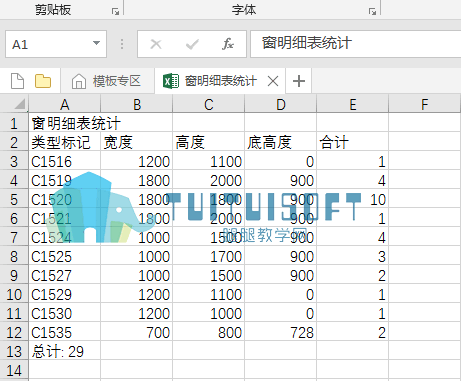Viewport: 461px width, 381px height.
Task: Create a new blank document icon
Action: click(17, 81)
